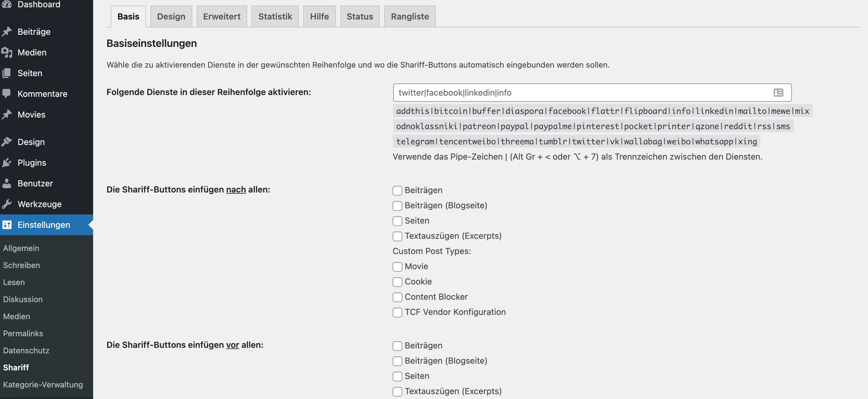Click the Kommentare speech bubble icon
The image size is (868, 399).
[7, 94]
